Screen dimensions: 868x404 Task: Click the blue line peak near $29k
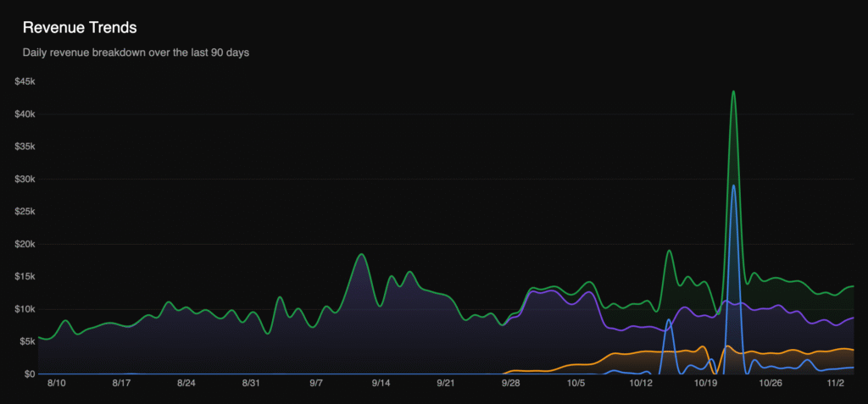tap(733, 185)
